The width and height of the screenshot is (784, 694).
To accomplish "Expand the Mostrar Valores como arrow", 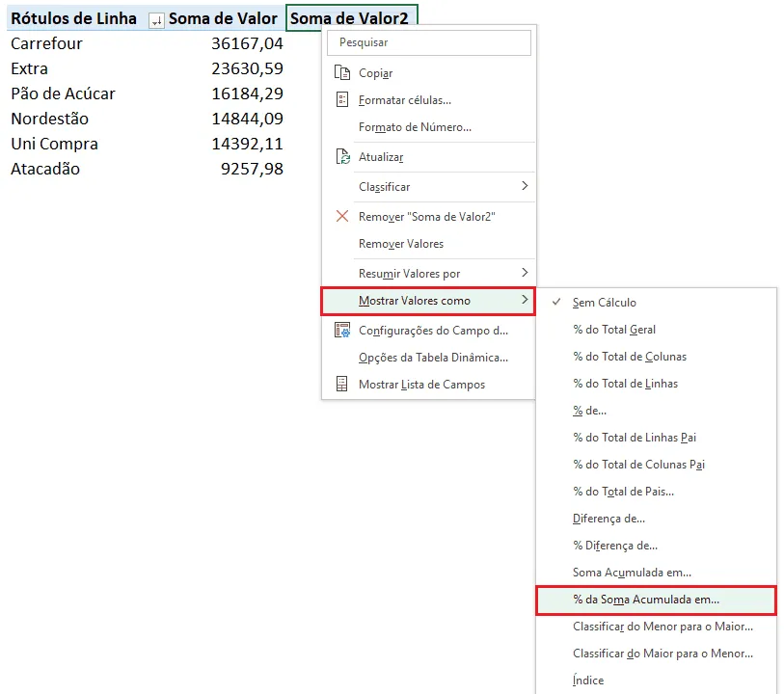I will (525, 300).
